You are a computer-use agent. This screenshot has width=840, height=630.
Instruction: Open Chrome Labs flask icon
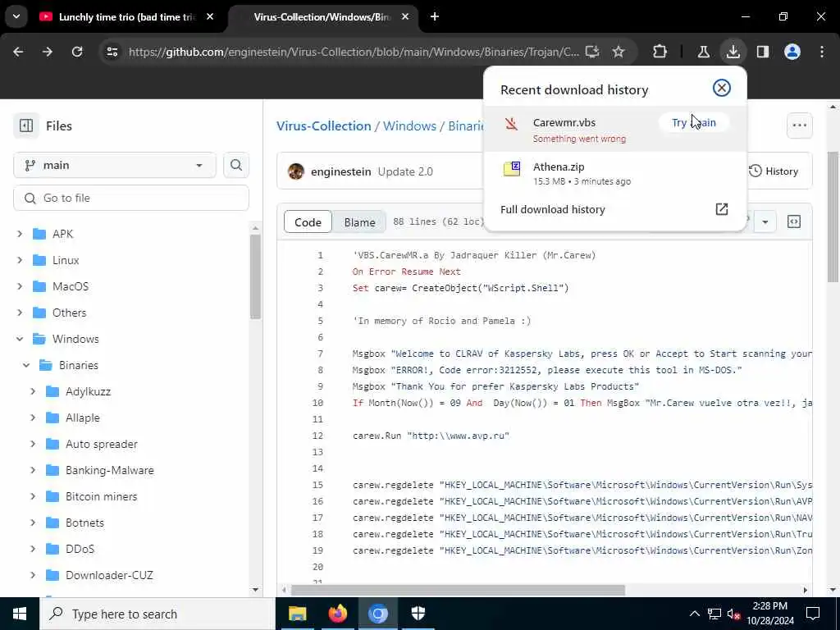pos(703,52)
